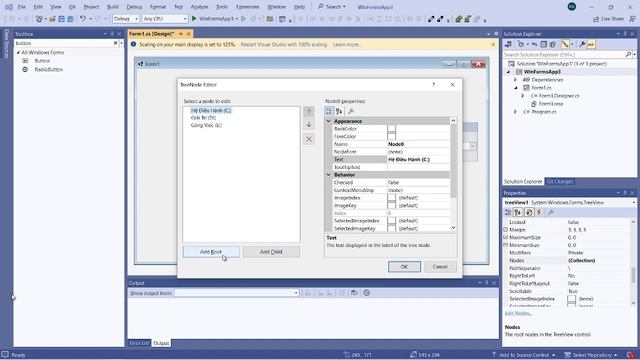This screenshot has width=640, height=360.
Task: Click Show All Files in Solution Explorer
Action: [553, 44]
